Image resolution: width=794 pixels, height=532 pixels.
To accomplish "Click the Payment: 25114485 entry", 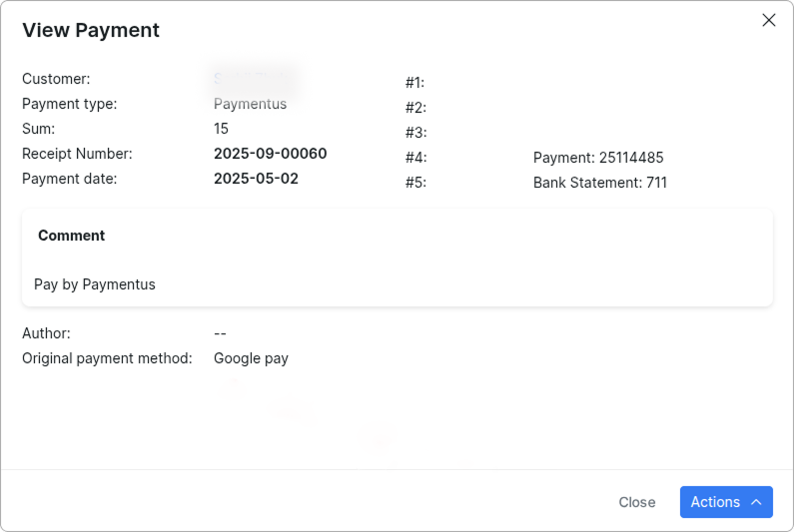I will pos(598,158).
